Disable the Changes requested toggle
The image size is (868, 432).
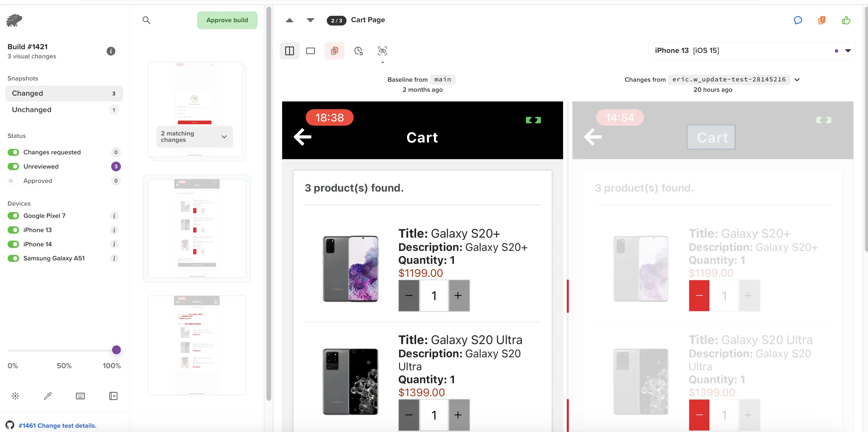[x=13, y=152]
